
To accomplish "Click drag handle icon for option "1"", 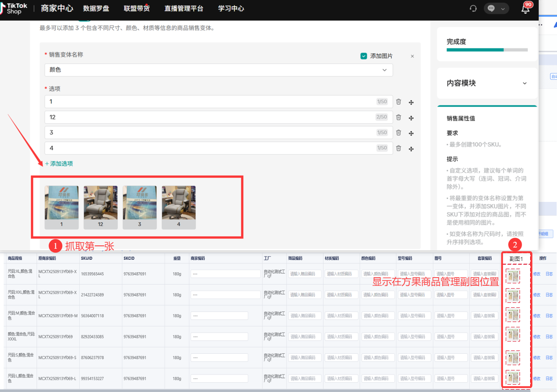I will point(411,102).
